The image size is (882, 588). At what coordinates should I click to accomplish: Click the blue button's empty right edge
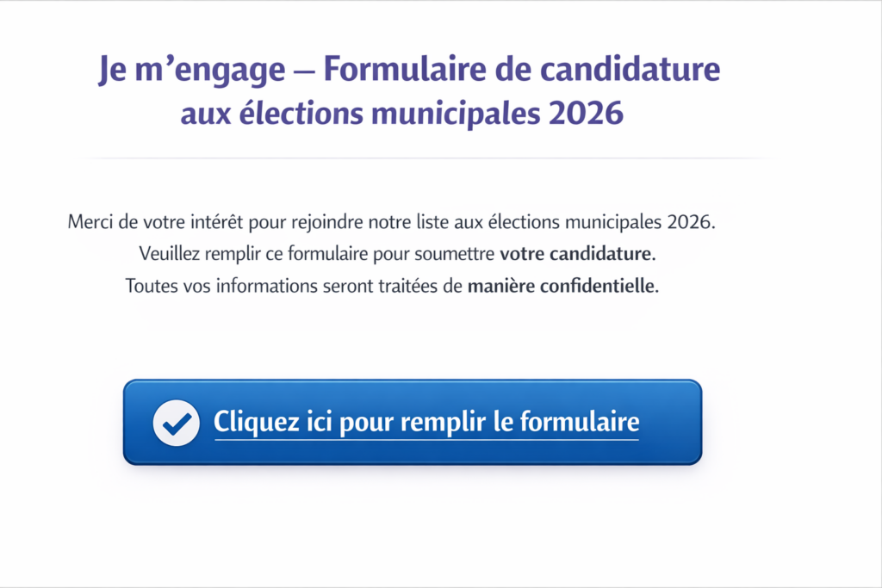coord(675,423)
